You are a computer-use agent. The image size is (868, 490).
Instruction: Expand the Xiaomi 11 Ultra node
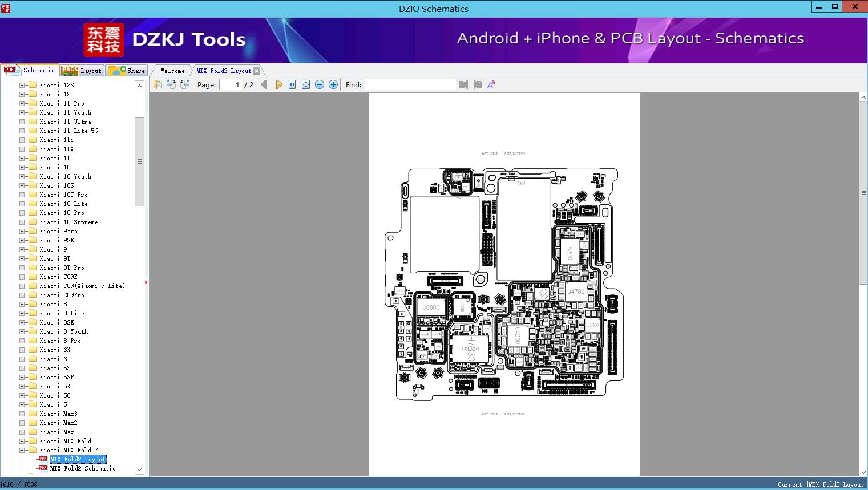(x=22, y=122)
